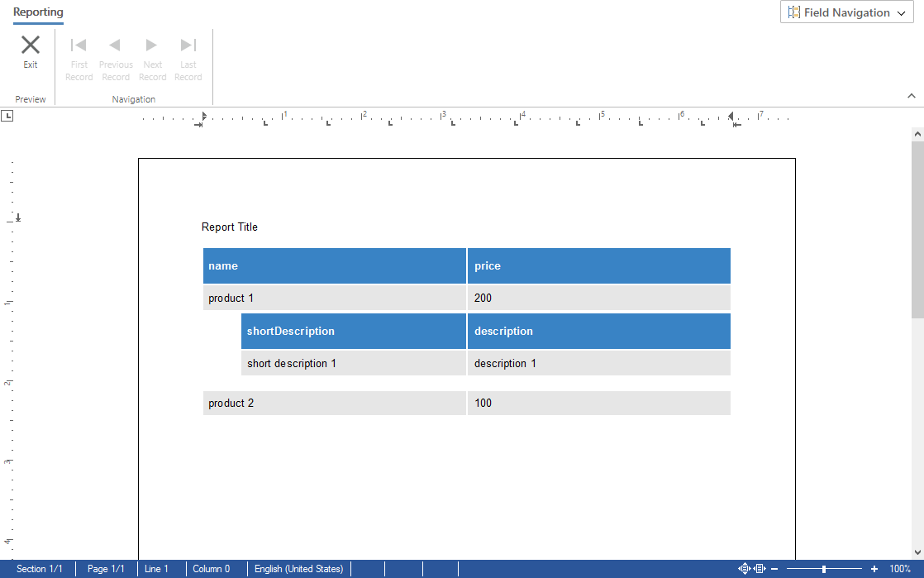Viewport: 924px width, 578px height.
Task: Click Section 1/1 in status bar
Action: tap(39, 569)
